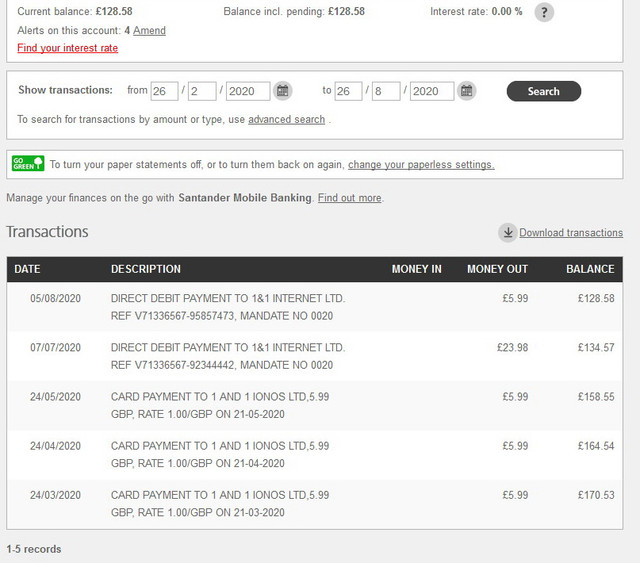The width and height of the screenshot is (640, 563).
Task: Click the £134.57 balance value
Action: 596,348
